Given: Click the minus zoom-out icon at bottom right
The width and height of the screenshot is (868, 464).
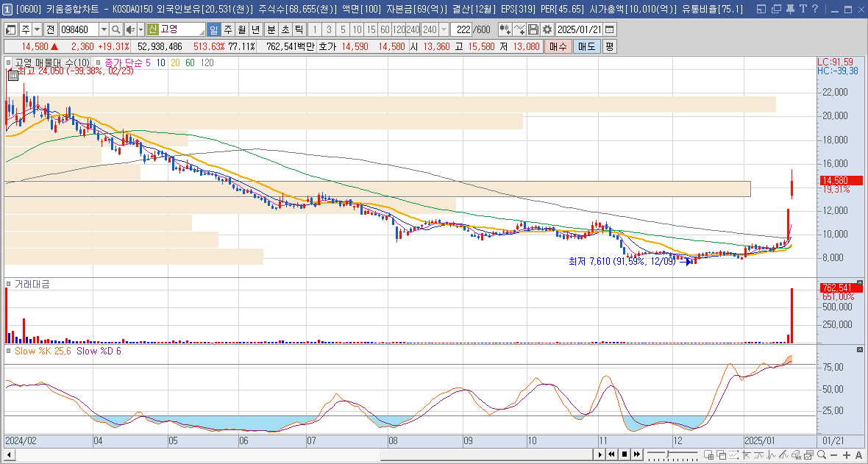Looking at the screenshot, I should point(833,454).
